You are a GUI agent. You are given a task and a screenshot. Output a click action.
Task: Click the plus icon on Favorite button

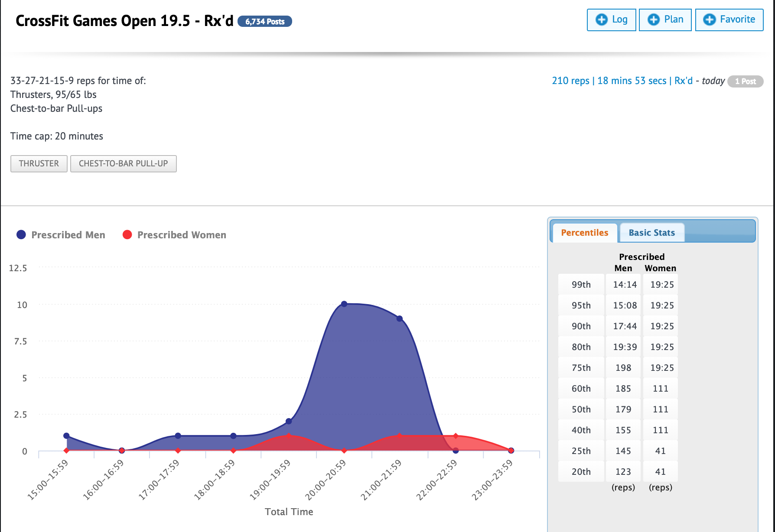[x=710, y=19]
